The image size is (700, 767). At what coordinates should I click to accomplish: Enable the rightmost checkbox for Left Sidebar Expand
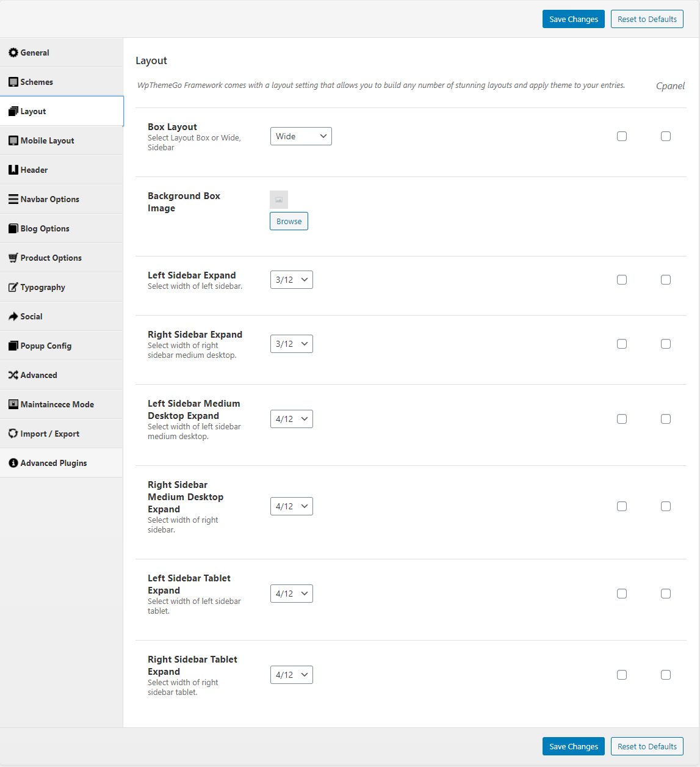point(666,280)
